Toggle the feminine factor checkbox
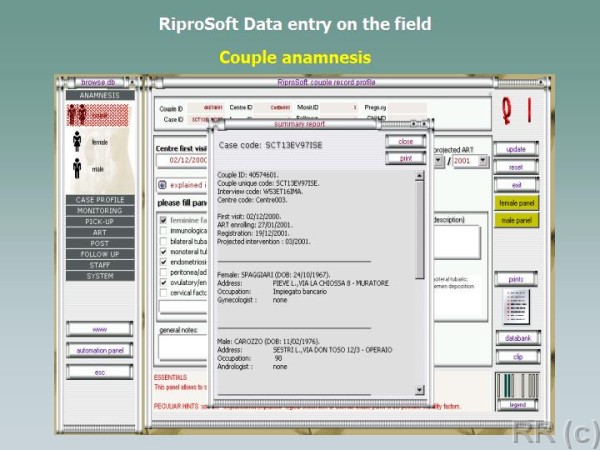Image resolution: width=600 pixels, height=450 pixels. pyautogui.click(x=163, y=220)
